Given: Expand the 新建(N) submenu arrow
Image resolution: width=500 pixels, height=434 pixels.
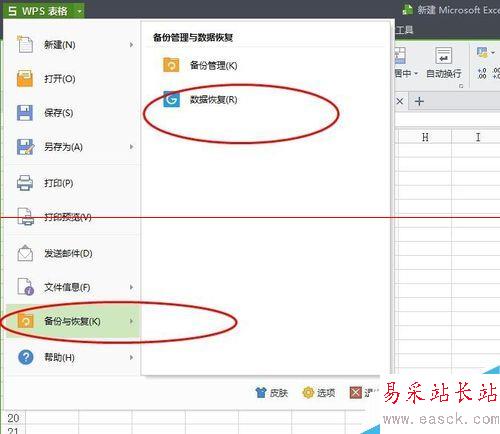Looking at the screenshot, I should [131, 45].
